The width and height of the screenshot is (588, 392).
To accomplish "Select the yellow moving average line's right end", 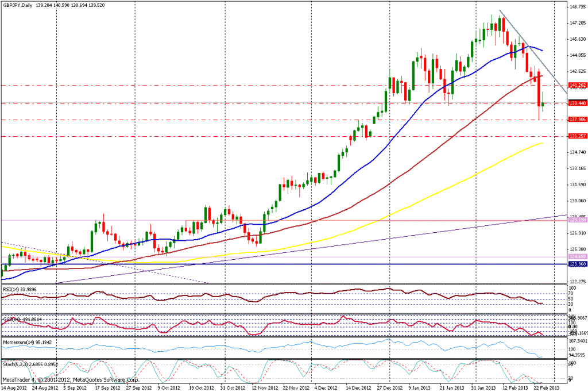I will 541,143.
